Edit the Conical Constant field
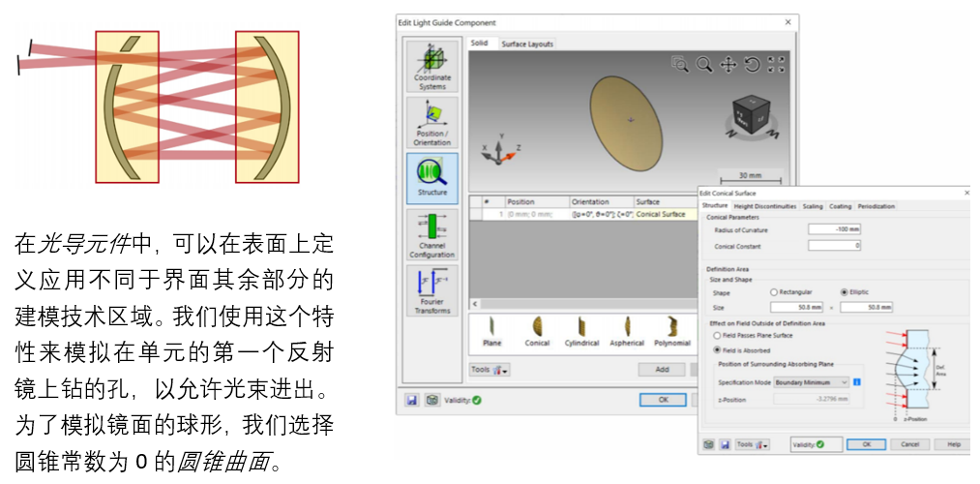The width and height of the screenshot is (980, 484). point(834,246)
